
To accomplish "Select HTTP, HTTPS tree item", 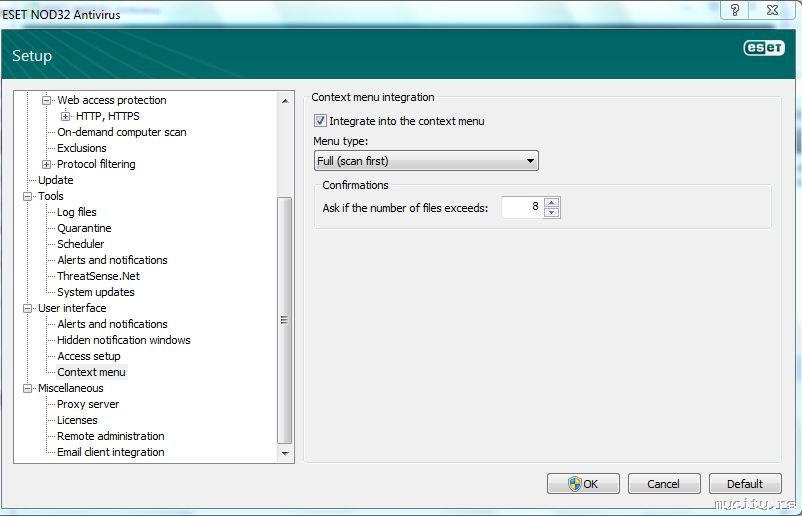I will [107, 116].
